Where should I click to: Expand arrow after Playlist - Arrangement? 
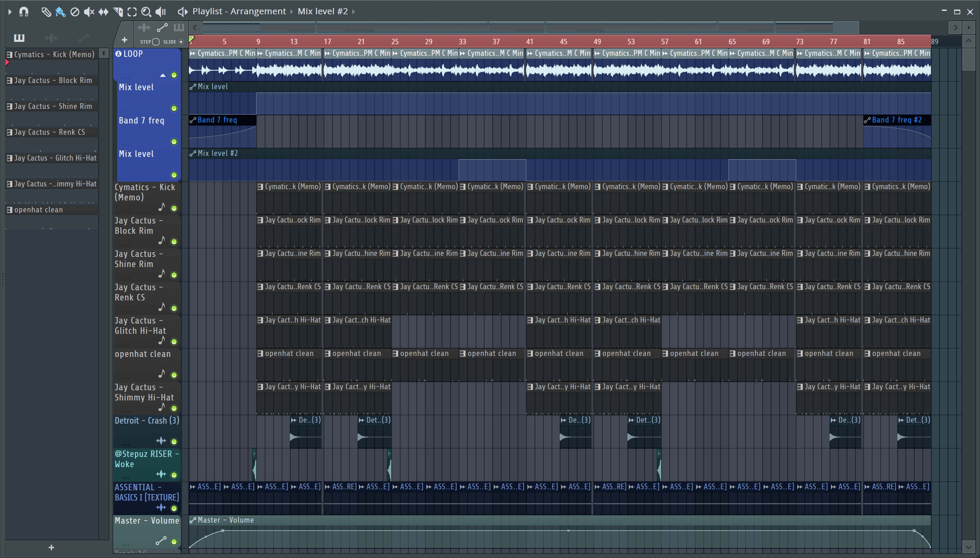click(x=291, y=12)
